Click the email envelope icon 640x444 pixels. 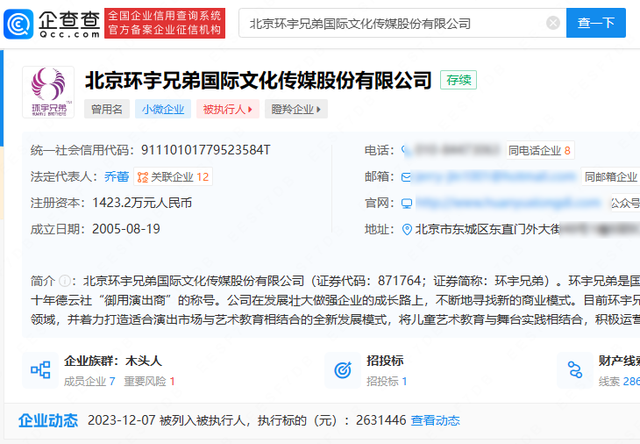(x=406, y=177)
